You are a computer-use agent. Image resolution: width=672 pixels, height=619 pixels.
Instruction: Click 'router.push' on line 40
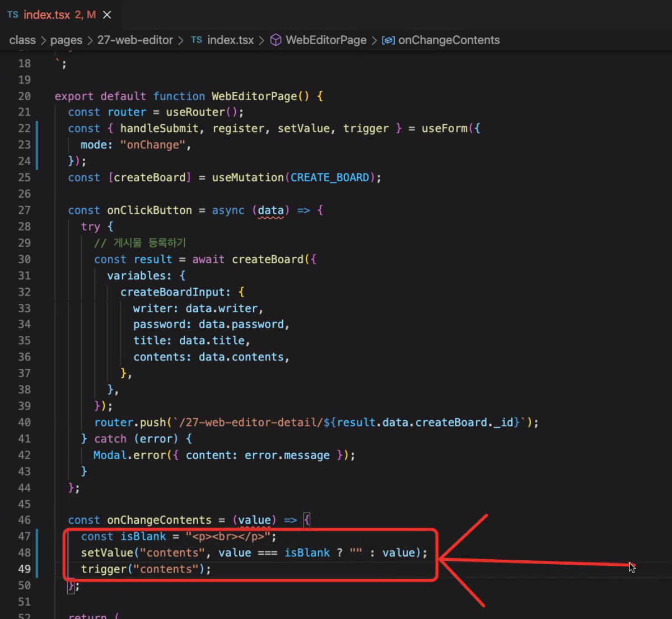point(130,423)
